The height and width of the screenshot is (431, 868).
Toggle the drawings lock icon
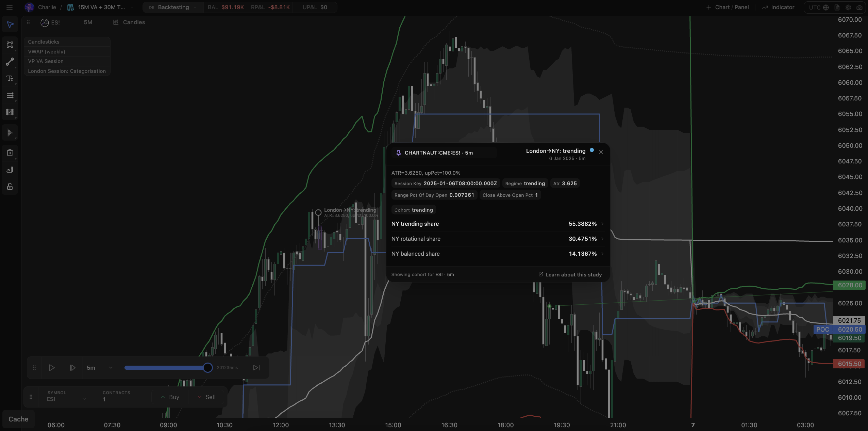(x=10, y=187)
